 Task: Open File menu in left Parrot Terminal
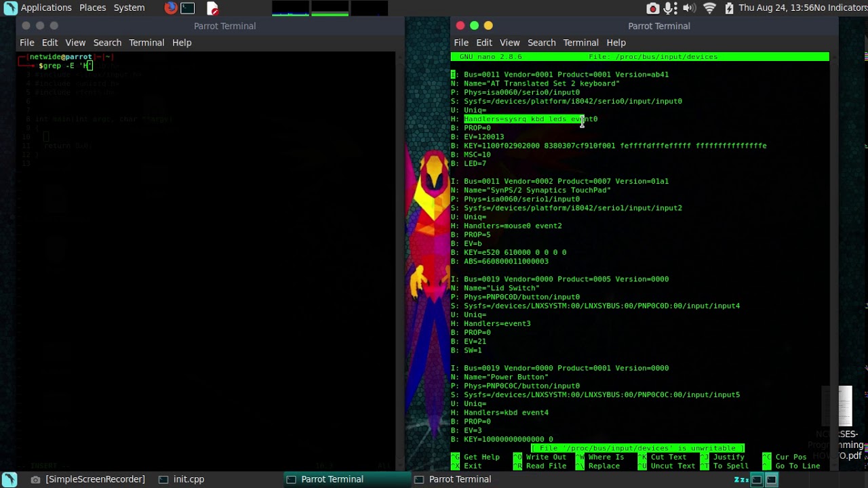tap(27, 43)
